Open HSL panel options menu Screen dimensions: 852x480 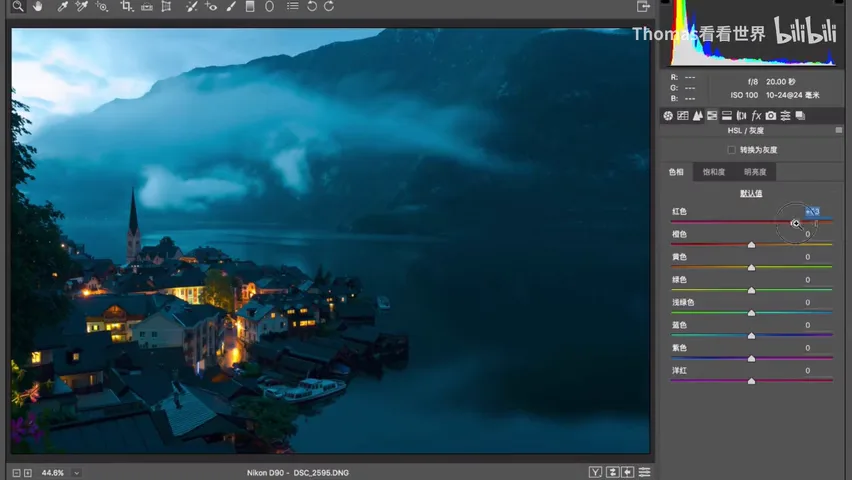839,130
